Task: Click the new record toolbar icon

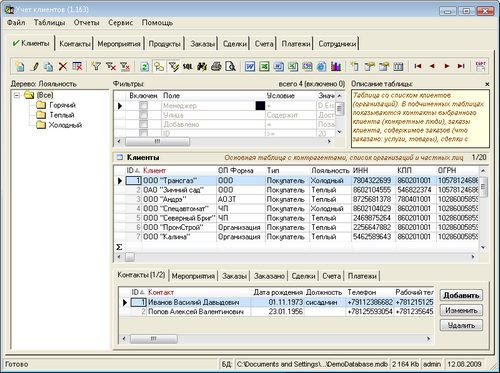Action: pyautogui.click(x=20, y=66)
